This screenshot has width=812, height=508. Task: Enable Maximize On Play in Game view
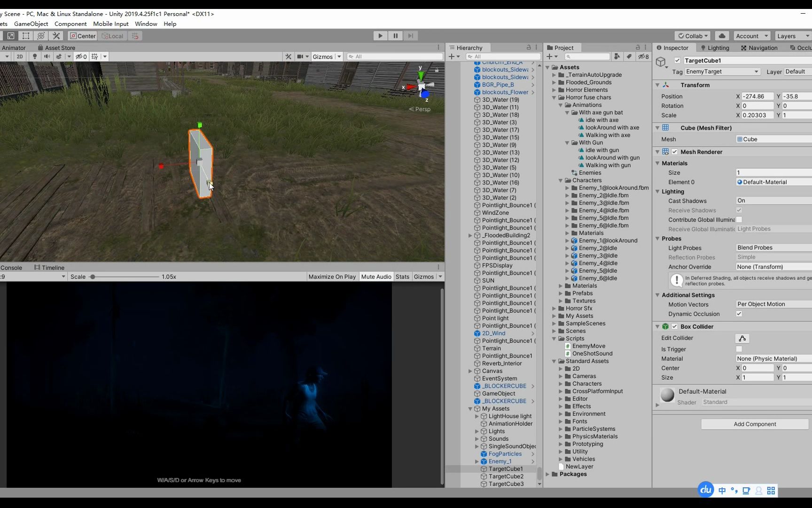pyautogui.click(x=332, y=277)
